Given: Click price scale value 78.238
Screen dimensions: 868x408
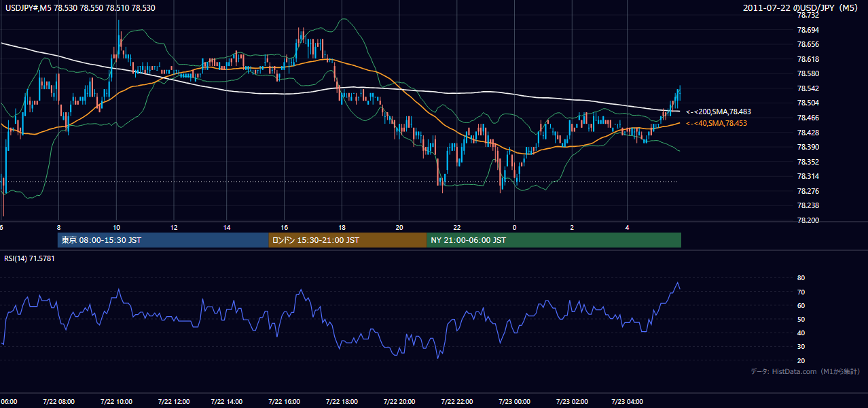Looking at the screenshot, I should coord(808,205).
